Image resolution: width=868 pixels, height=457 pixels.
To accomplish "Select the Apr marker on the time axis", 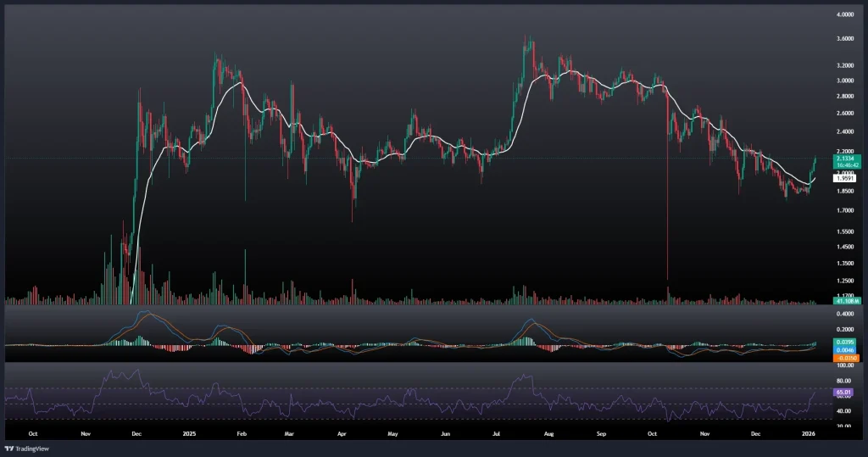I will [342, 432].
